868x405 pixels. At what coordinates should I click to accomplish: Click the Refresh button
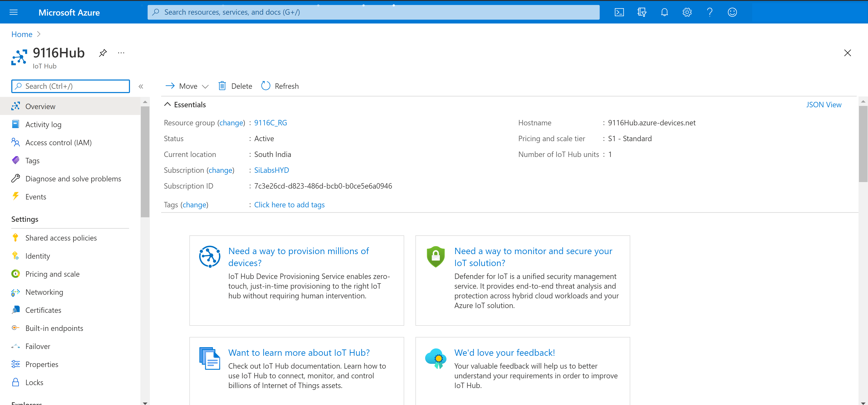click(x=280, y=86)
